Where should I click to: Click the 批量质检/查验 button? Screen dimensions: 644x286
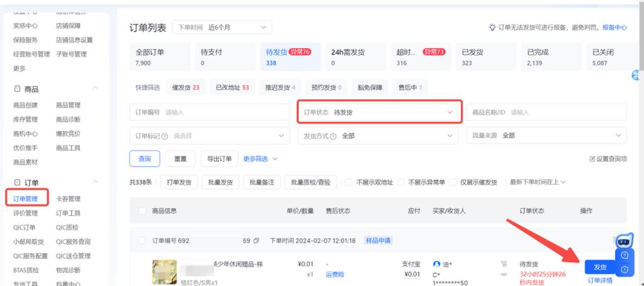311,182
